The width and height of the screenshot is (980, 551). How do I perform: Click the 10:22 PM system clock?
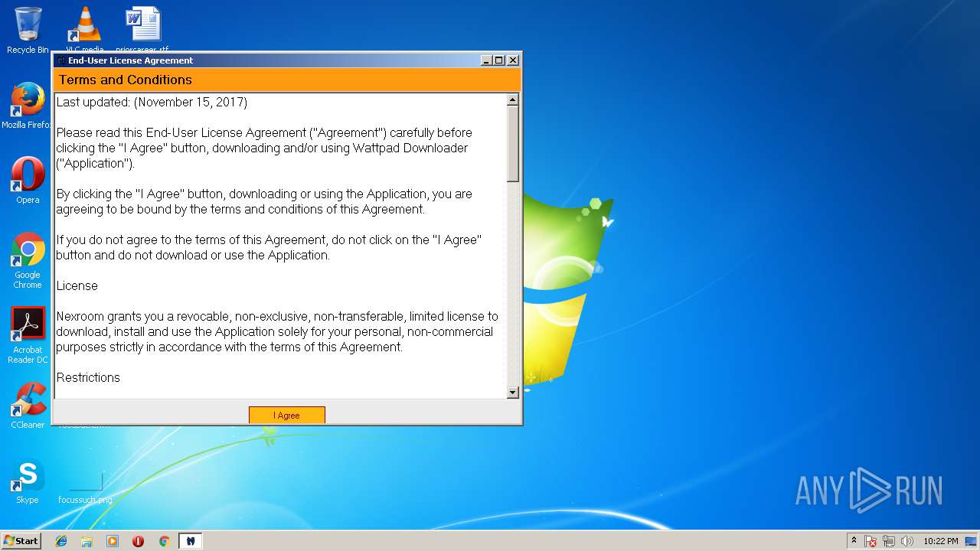point(940,541)
